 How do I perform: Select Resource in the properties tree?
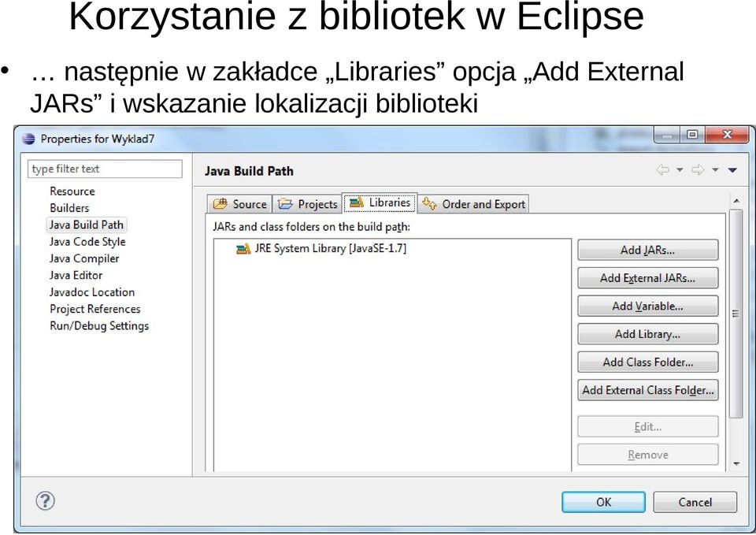(72, 191)
